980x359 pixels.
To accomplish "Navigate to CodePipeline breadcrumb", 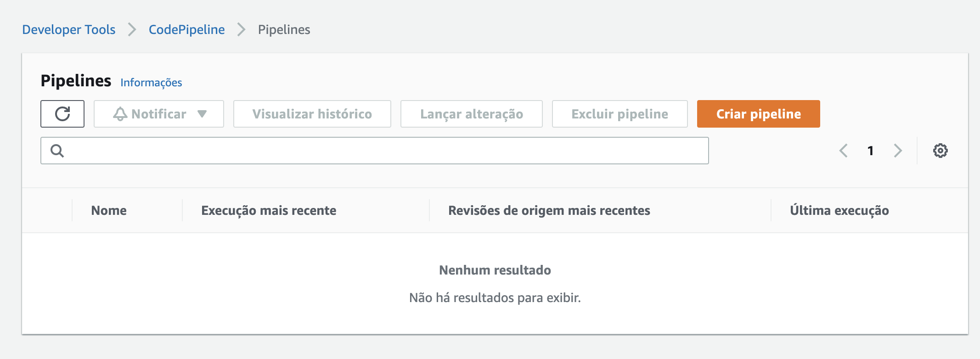I will coord(186,29).
